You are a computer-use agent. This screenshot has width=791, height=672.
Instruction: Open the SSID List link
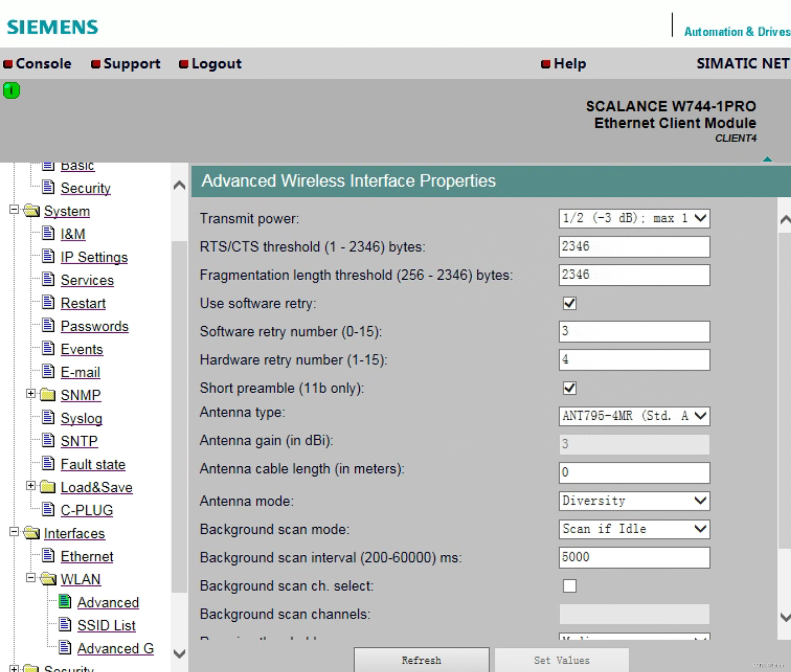point(107,625)
